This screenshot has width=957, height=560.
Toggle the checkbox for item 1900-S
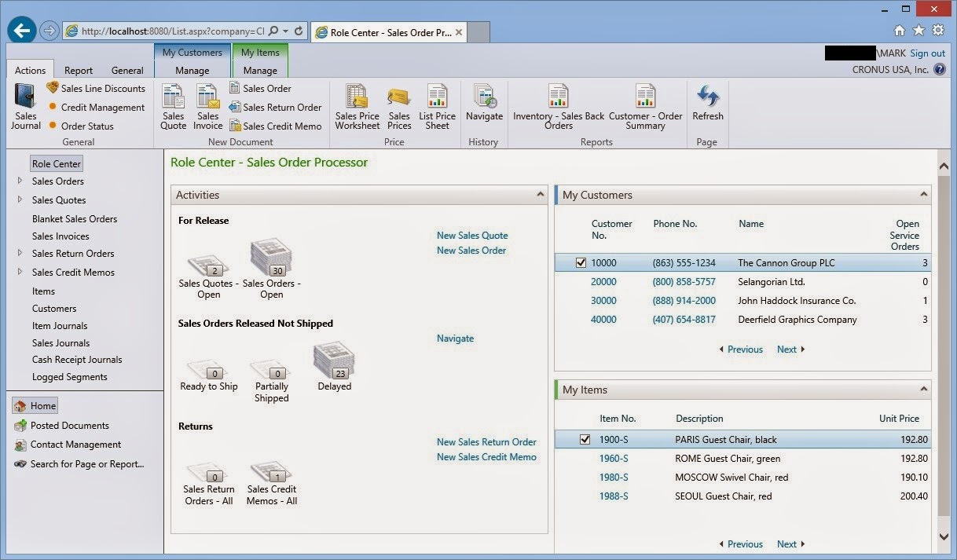585,439
